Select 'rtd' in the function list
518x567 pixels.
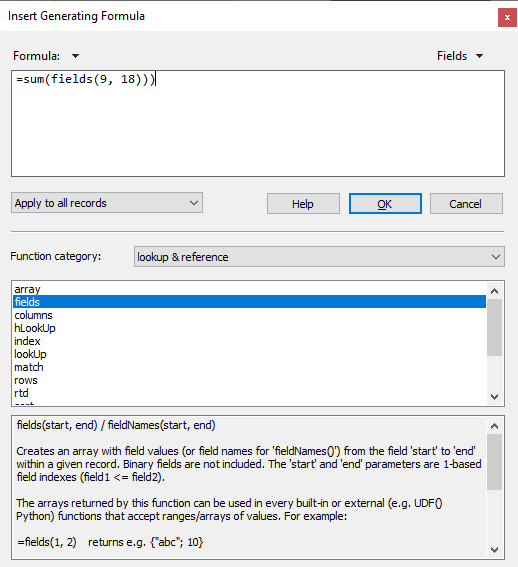[249, 393]
